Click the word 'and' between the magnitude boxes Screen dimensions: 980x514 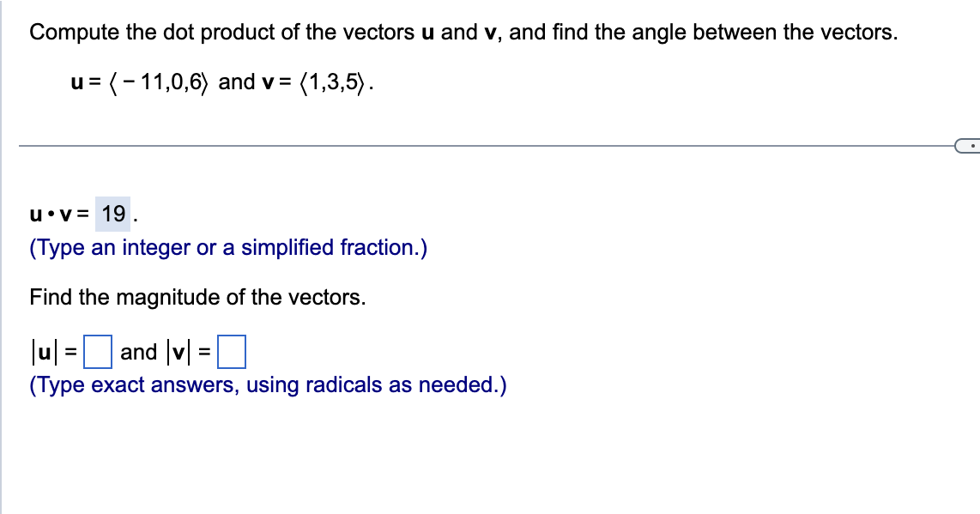137,350
